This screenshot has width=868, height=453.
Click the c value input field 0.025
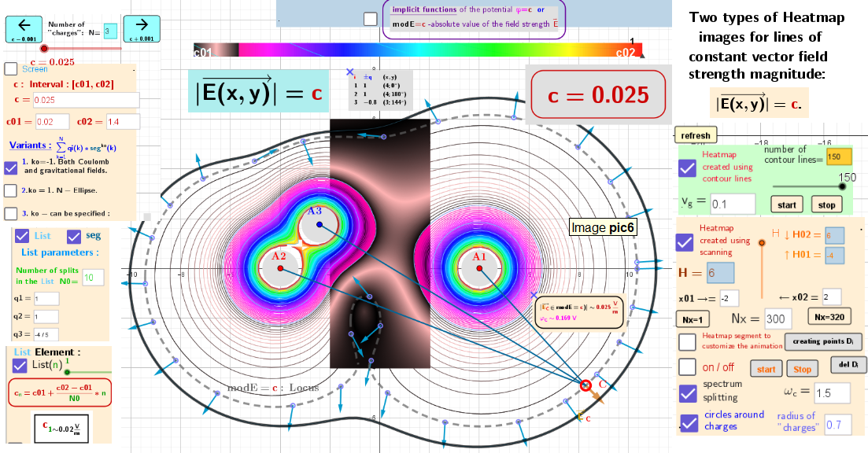point(85,100)
